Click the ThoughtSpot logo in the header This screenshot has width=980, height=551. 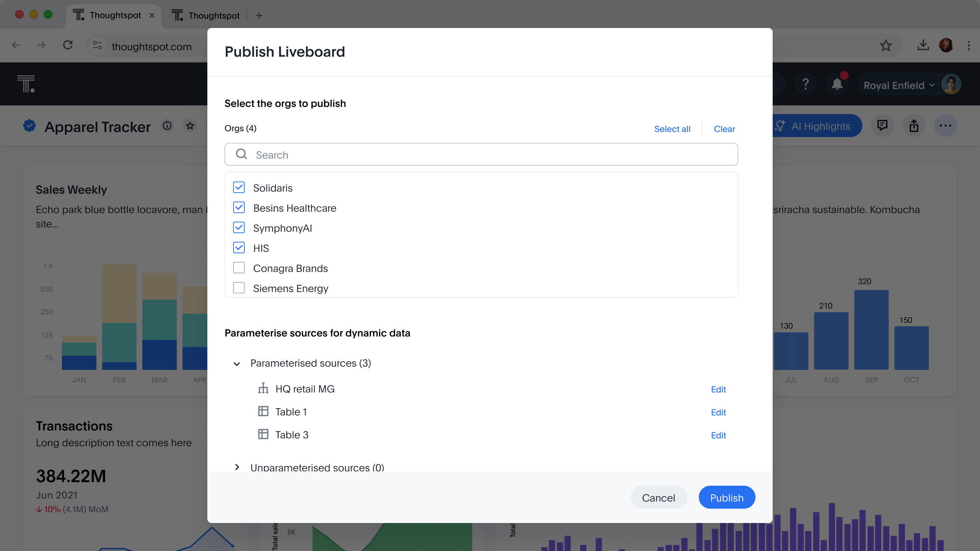tap(26, 84)
